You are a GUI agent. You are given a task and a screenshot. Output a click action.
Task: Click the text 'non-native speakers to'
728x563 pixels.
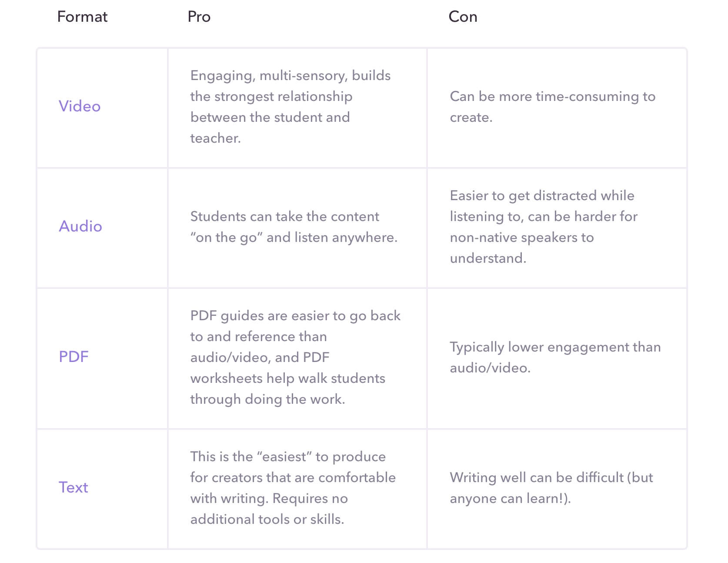522,238
